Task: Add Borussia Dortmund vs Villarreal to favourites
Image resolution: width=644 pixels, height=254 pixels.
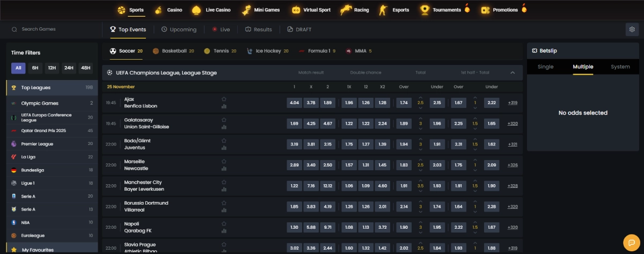Action: pyautogui.click(x=224, y=202)
